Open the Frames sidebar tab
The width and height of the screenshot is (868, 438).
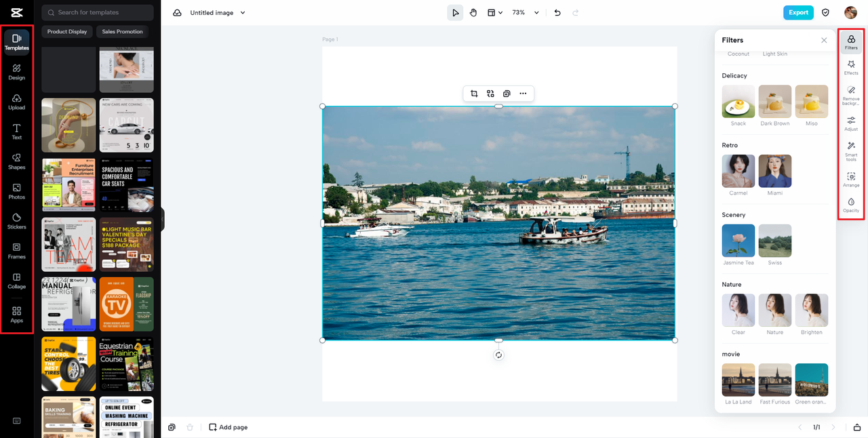coord(16,251)
